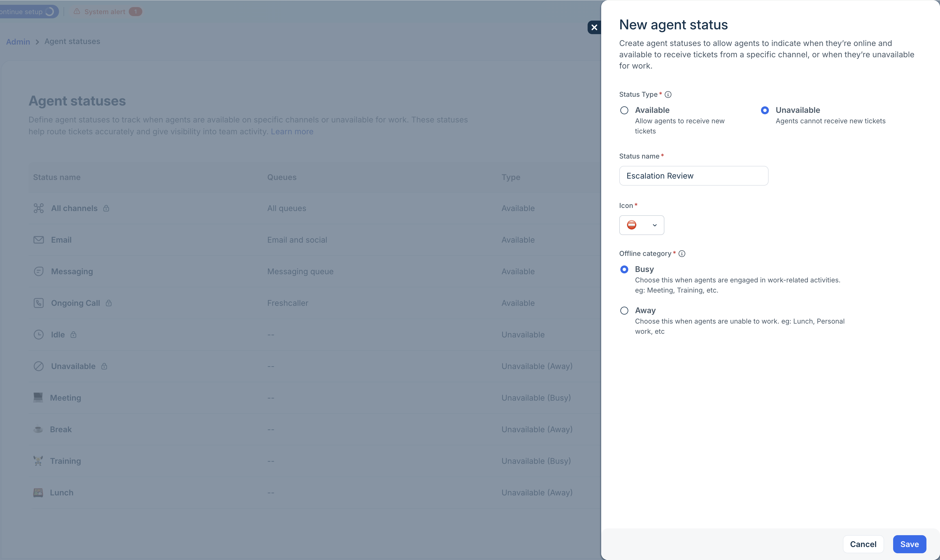940x560 pixels.
Task: Cancel creating the agent status
Action: click(x=863, y=544)
